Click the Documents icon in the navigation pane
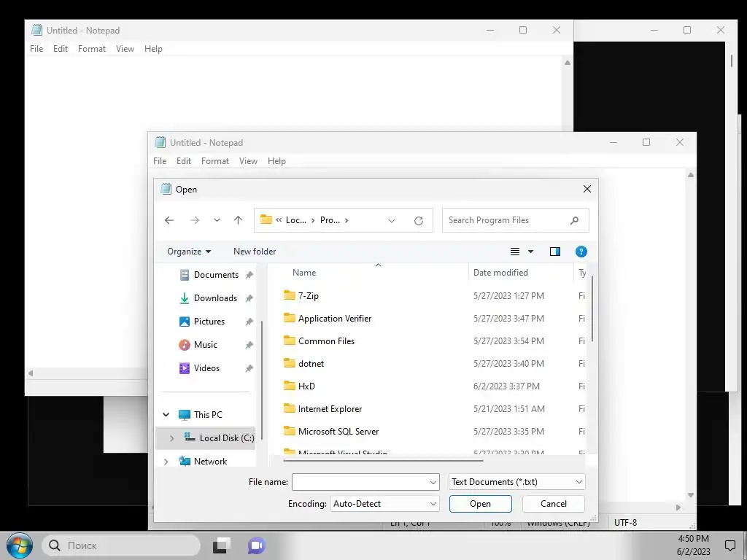The height and width of the screenshot is (560, 747). 185,275
